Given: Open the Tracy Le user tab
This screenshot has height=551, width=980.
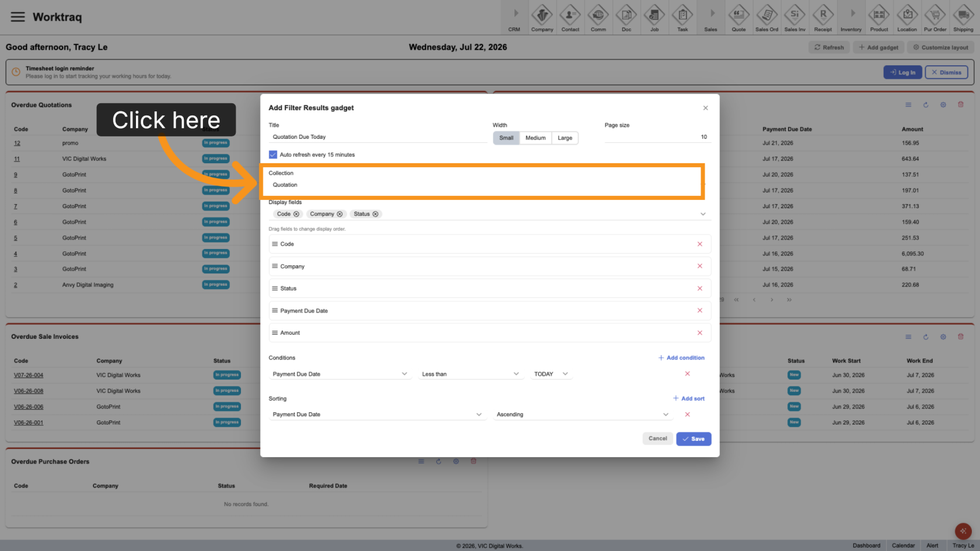Looking at the screenshot, I should tap(963, 546).
